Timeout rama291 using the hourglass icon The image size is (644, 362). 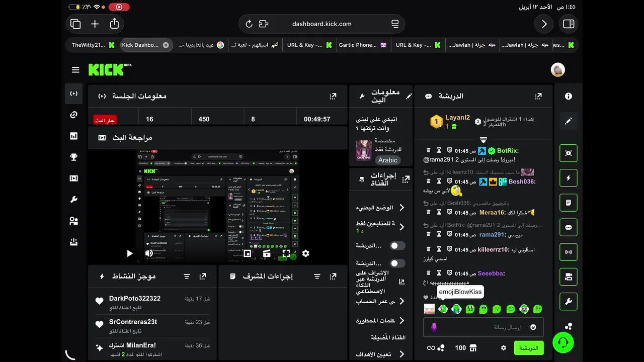pyautogui.click(x=439, y=234)
